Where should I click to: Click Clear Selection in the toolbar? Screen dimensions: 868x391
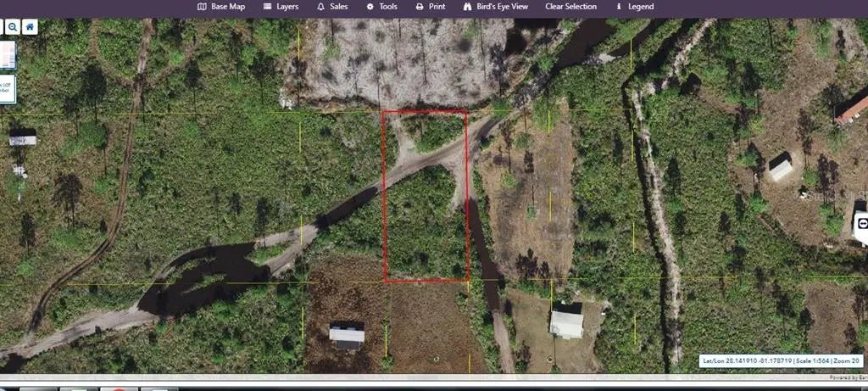coord(570,7)
